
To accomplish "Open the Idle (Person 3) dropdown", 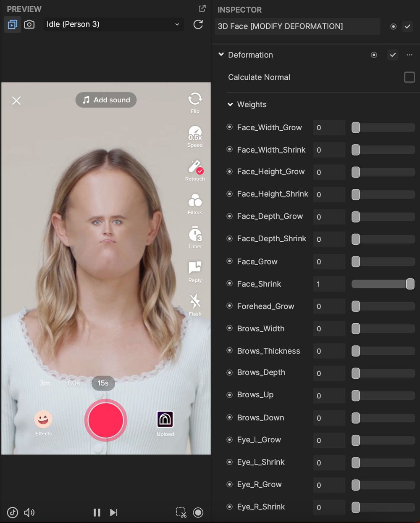I will tap(113, 24).
